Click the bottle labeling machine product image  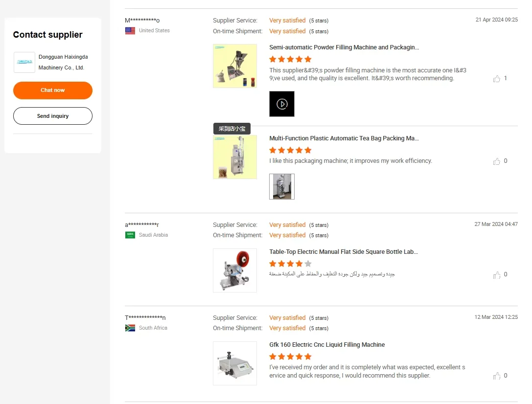235,270
